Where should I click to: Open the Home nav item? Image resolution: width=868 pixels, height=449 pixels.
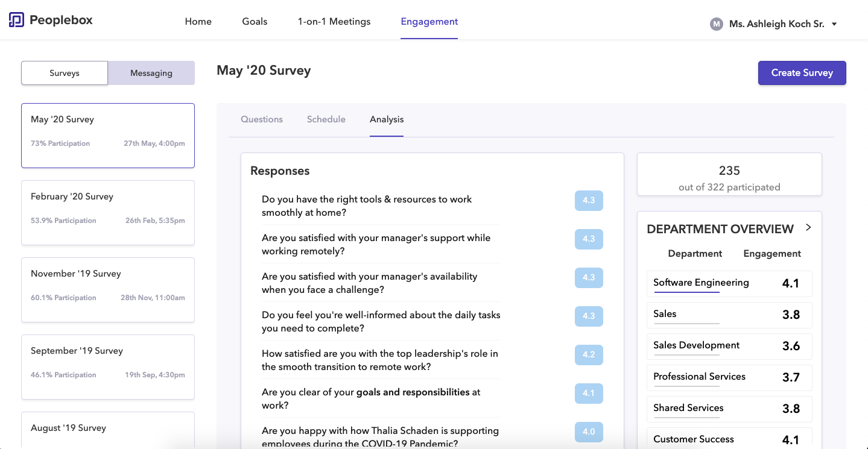tap(198, 22)
